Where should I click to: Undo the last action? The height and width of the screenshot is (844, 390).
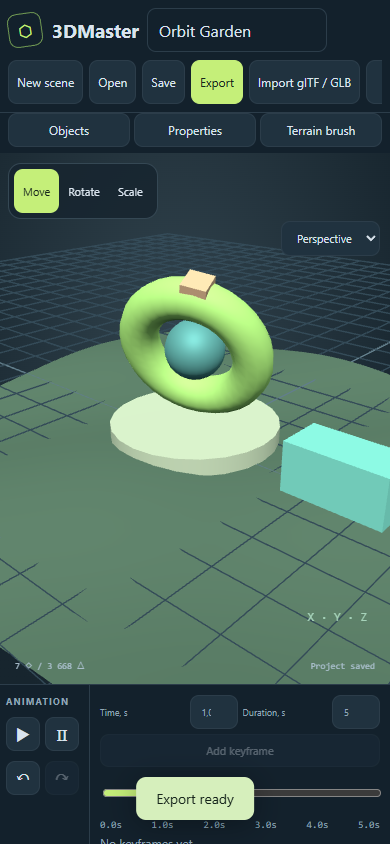pos(23,778)
